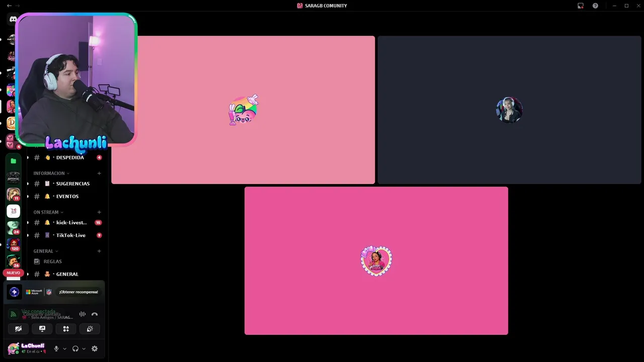Image resolution: width=644 pixels, height=362 pixels.
Task: Toggle noise suppression waveform icon
Action: (83, 314)
